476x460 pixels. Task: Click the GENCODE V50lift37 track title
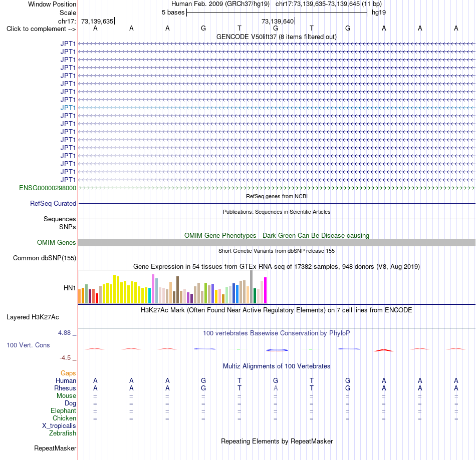coord(277,37)
